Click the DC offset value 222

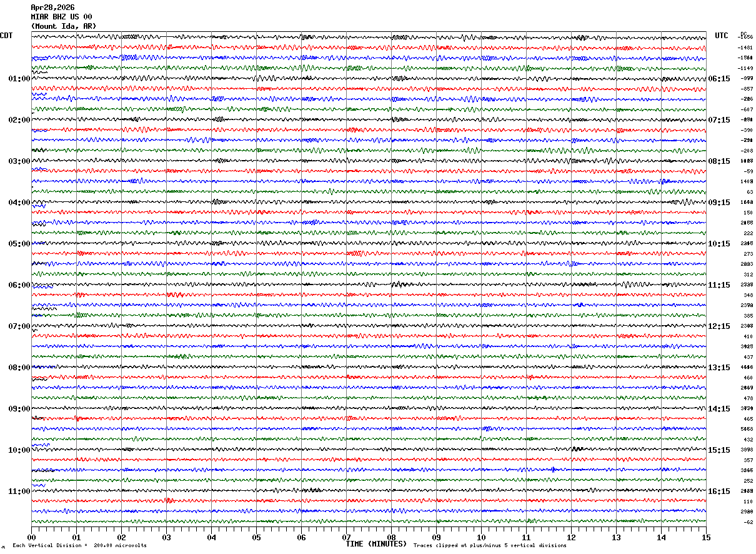[748, 233]
